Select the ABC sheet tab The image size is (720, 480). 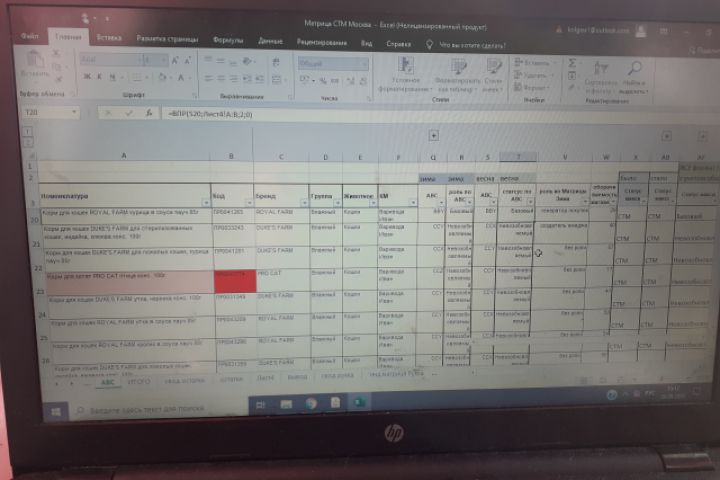tap(107, 382)
